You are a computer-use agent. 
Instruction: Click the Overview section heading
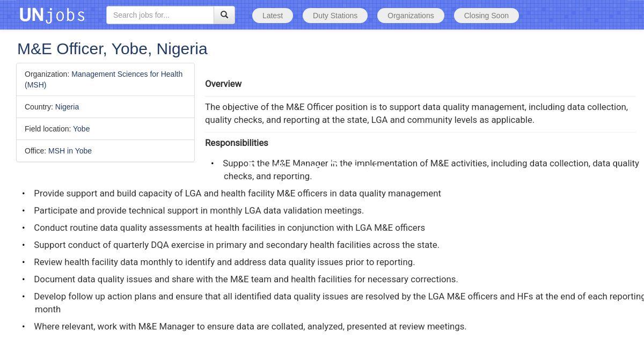point(223,84)
